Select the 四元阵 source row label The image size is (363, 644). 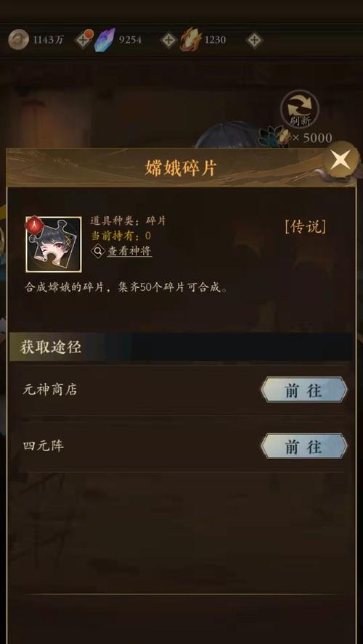point(43,445)
